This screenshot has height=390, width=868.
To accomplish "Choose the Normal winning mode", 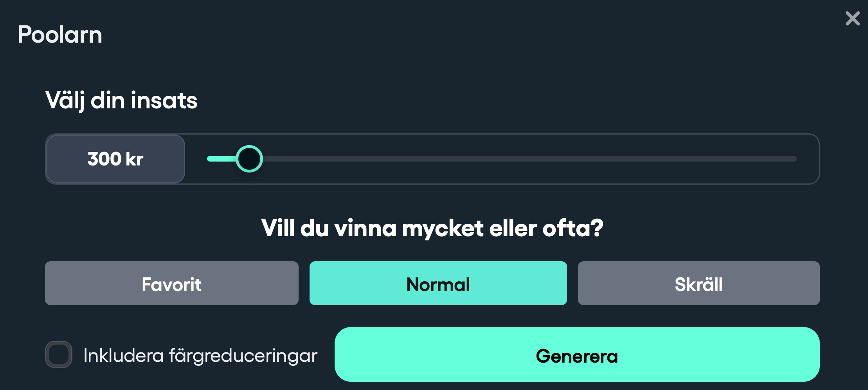I will point(438,283).
